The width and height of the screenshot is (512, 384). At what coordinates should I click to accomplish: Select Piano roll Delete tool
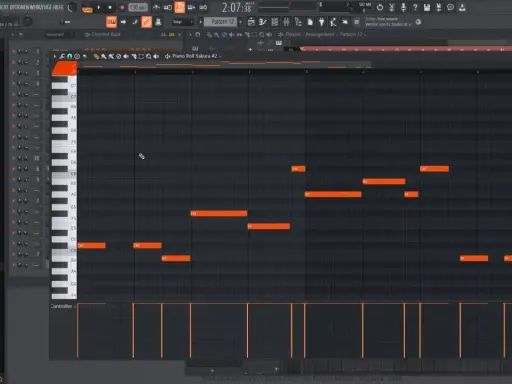pyautogui.click(x=118, y=56)
